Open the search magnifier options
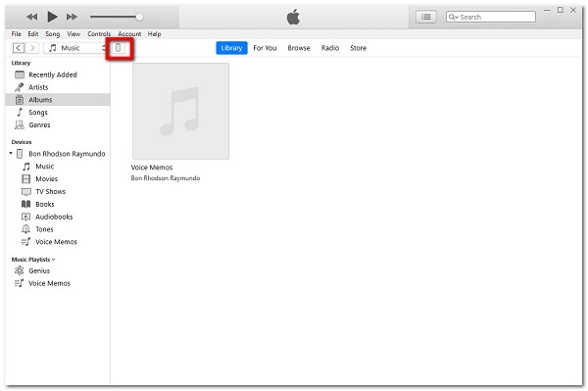The width and height of the screenshot is (588, 391). pyautogui.click(x=454, y=17)
